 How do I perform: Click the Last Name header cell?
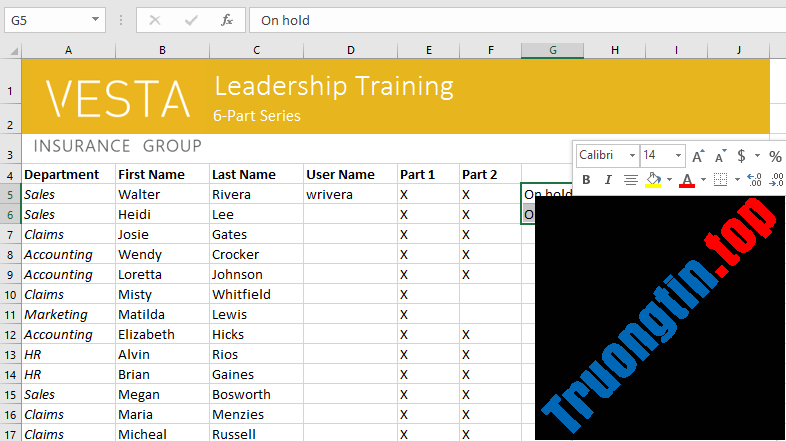(257, 174)
